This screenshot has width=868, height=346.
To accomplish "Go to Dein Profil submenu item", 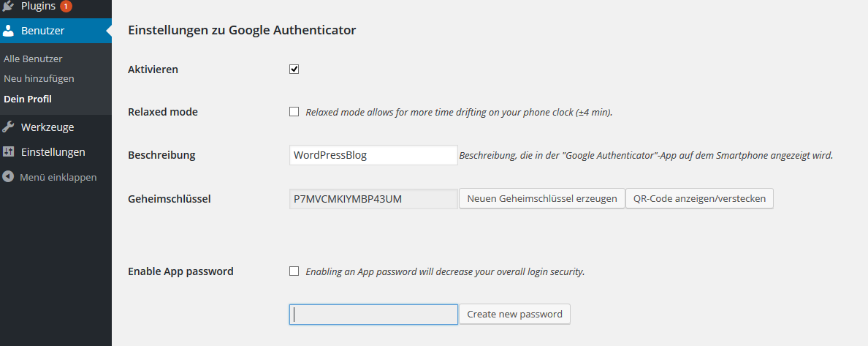I will (x=28, y=99).
